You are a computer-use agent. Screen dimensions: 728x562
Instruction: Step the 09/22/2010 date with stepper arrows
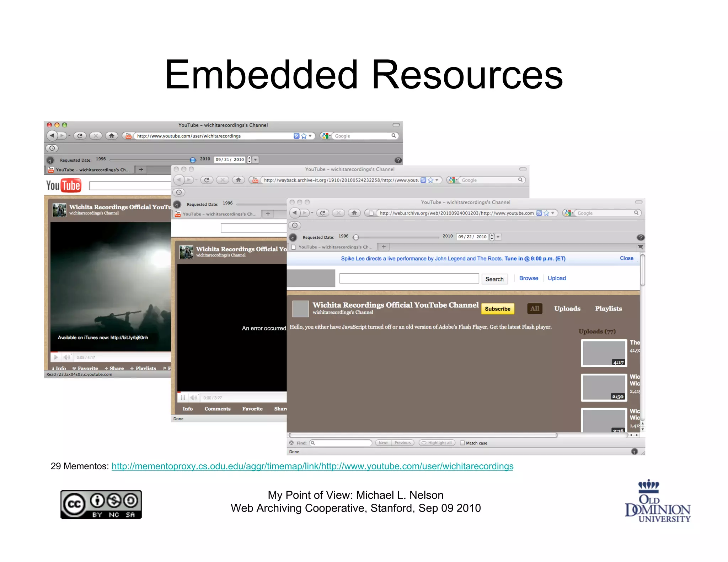[x=492, y=237]
